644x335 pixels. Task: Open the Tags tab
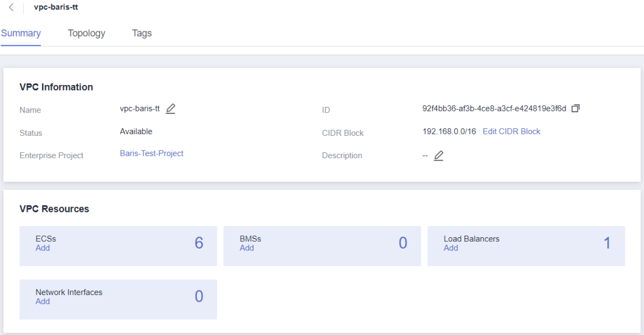[x=142, y=33]
